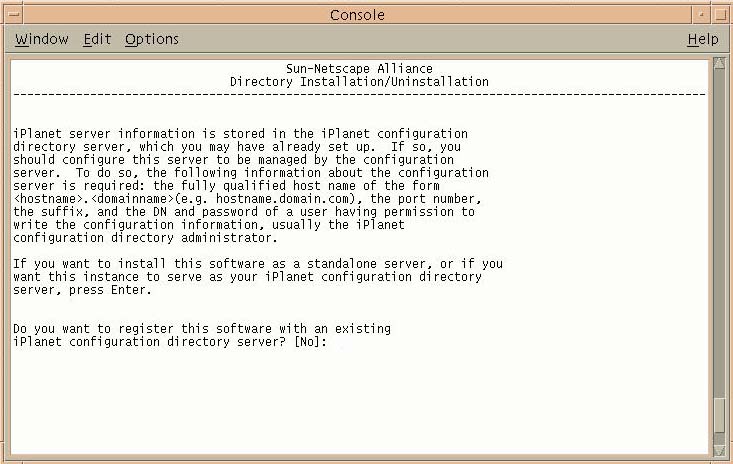733x464 pixels.
Task: Open the Options menu
Action: pyautogui.click(x=152, y=39)
